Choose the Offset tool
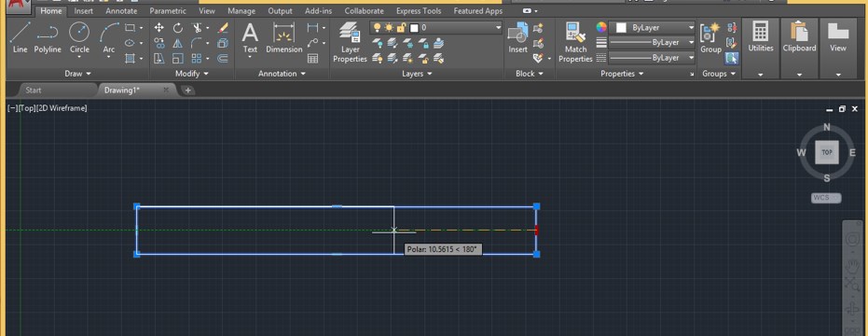 tap(223, 58)
